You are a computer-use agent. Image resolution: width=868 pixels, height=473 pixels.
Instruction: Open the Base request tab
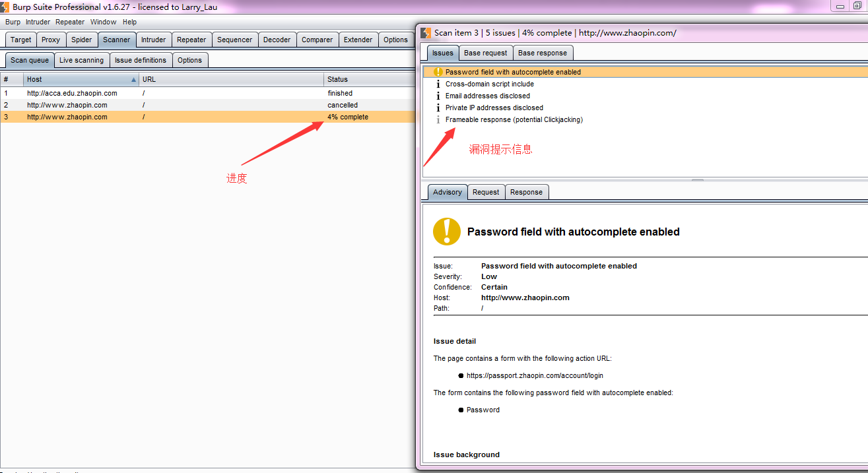pos(485,53)
